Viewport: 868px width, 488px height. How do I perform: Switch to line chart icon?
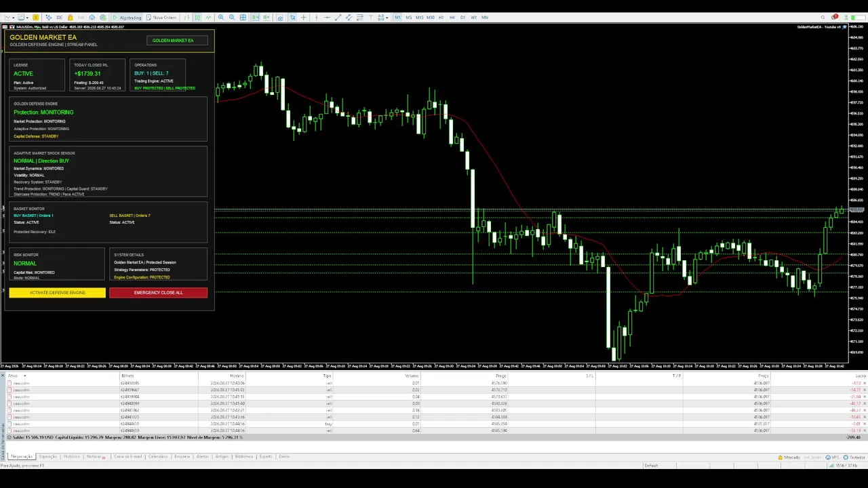(x=208, y=17)
